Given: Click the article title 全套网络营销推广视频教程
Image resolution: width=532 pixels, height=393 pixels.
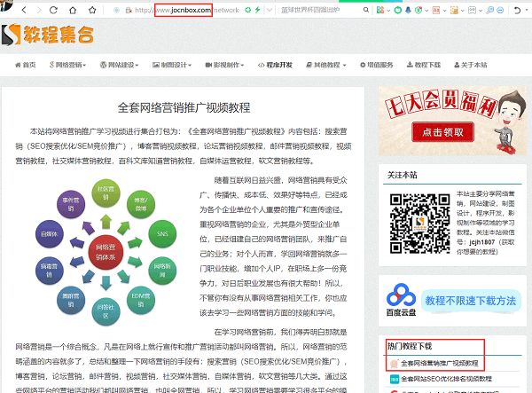Looking at the screenshot, I should (x=184, y=108).
